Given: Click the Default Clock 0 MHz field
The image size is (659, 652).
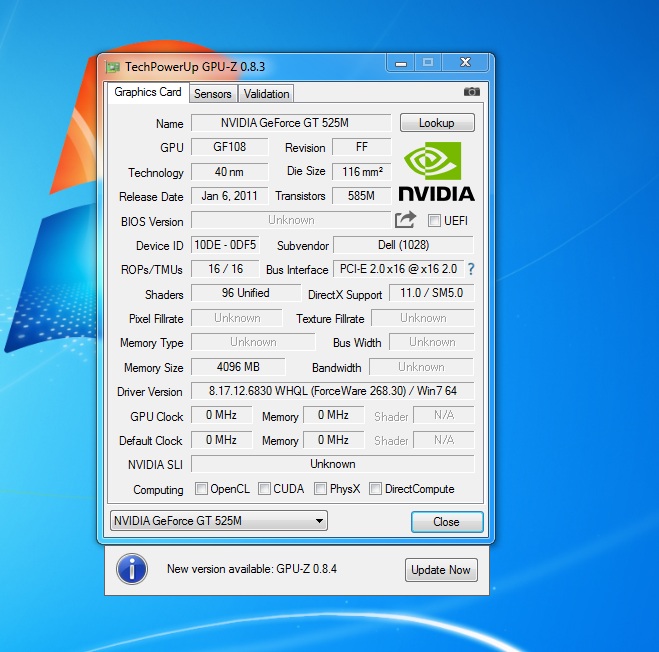Looking at the screenshot, I should [221, 440].
